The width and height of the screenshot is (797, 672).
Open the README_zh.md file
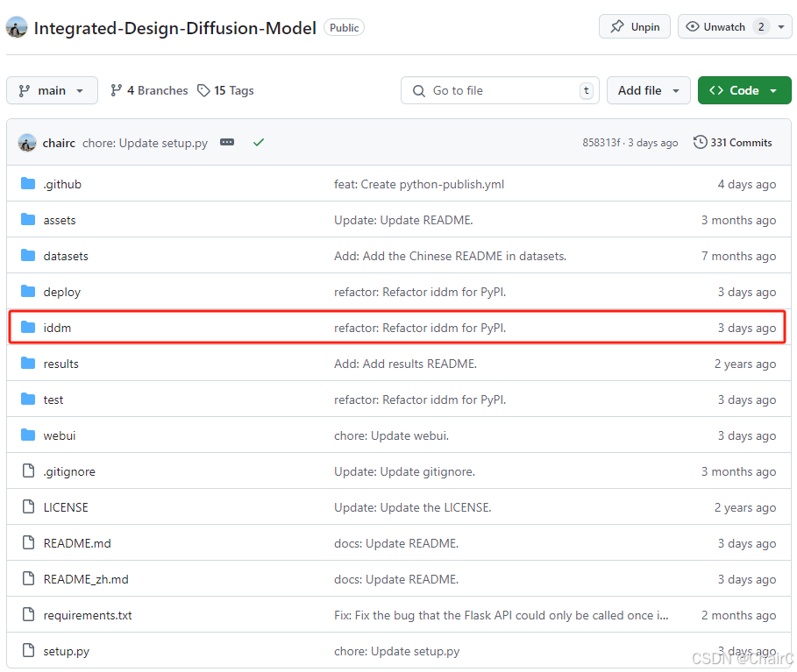click(86, 579)
